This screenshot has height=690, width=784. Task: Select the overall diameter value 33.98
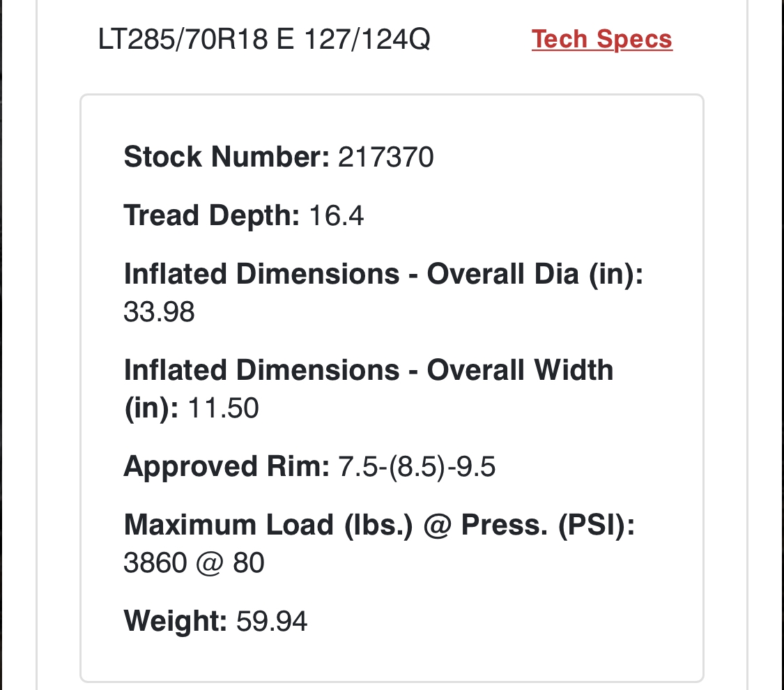(x=159, y=312)
